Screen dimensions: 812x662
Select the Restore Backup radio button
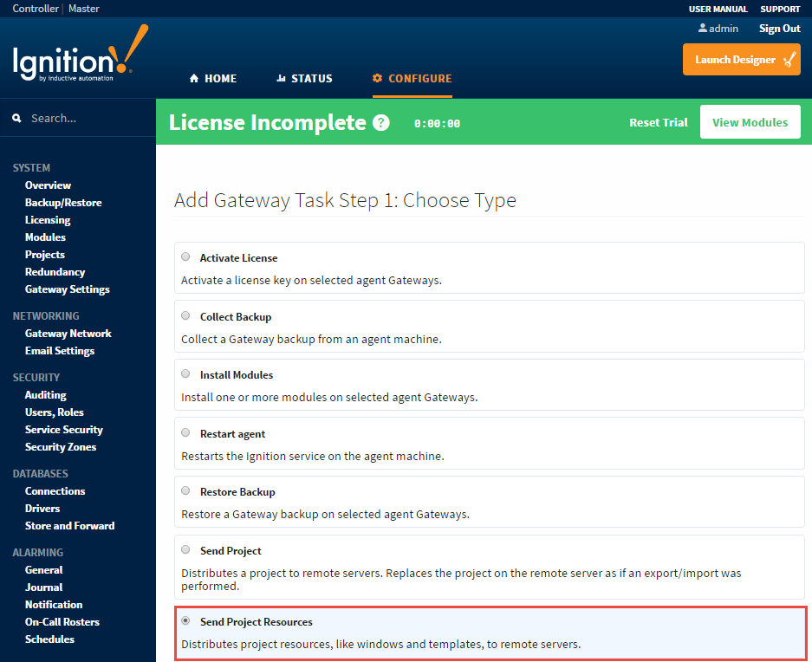pos(185,491)
